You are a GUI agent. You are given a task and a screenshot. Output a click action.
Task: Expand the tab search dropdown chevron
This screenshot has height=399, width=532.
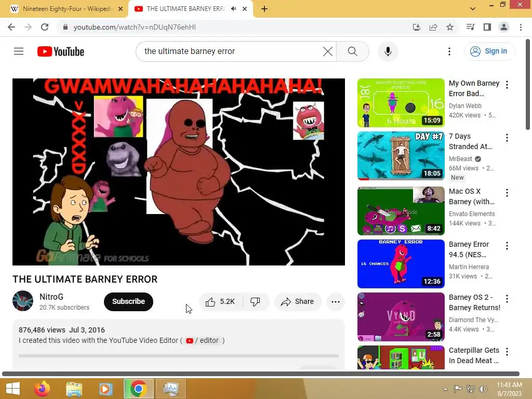pos(473,9)
